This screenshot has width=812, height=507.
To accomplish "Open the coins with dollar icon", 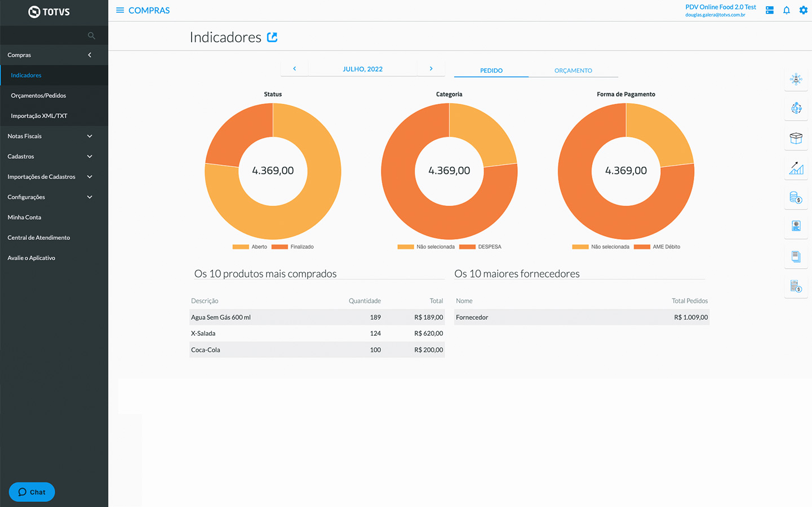I will pyautogui.click(x=796, y=198).
